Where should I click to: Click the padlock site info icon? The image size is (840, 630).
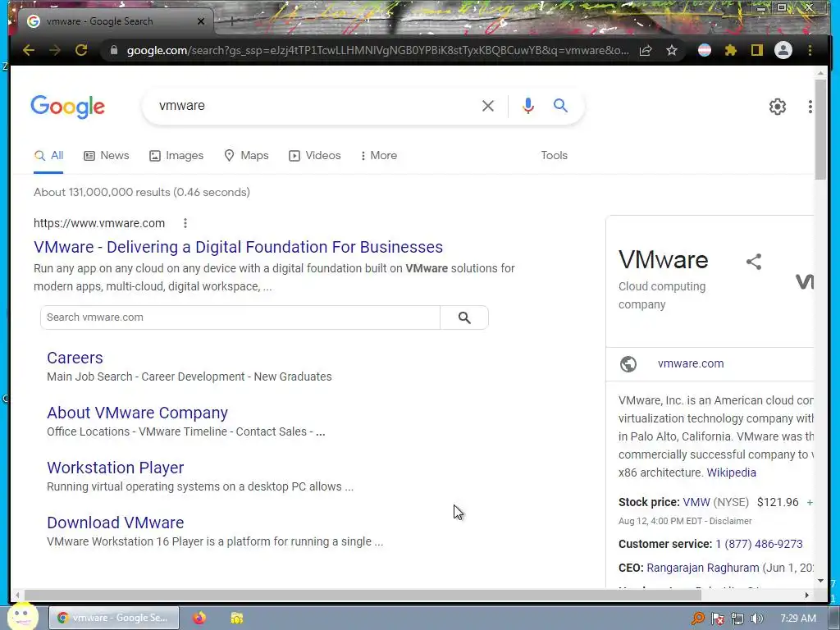point(113,50)
